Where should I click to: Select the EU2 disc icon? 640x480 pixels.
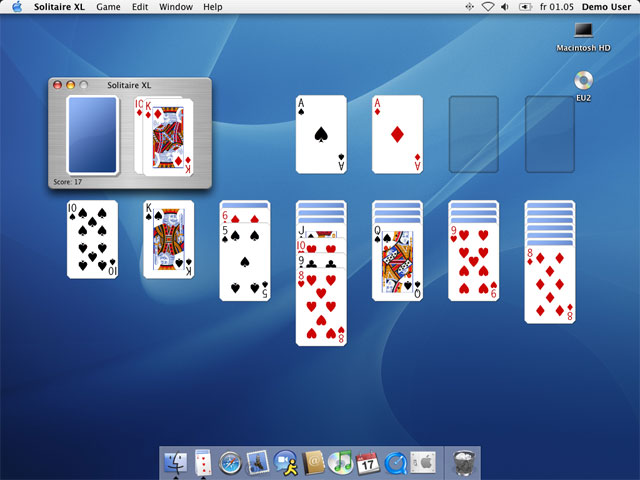point(583,86)
